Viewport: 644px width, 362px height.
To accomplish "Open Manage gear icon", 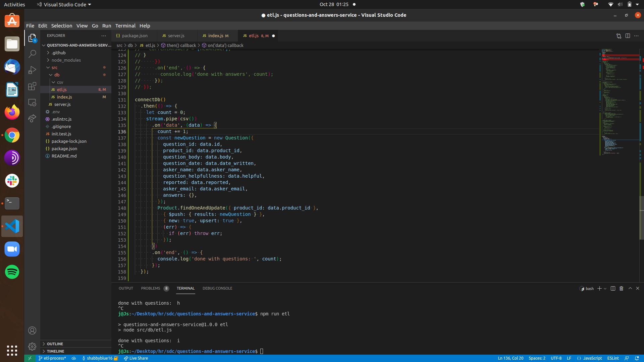I will click(x=32, y=346).
